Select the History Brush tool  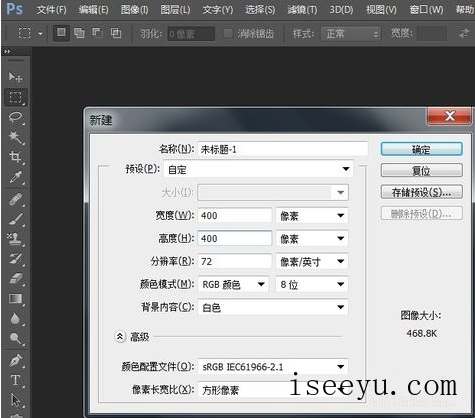click(15, 259)
